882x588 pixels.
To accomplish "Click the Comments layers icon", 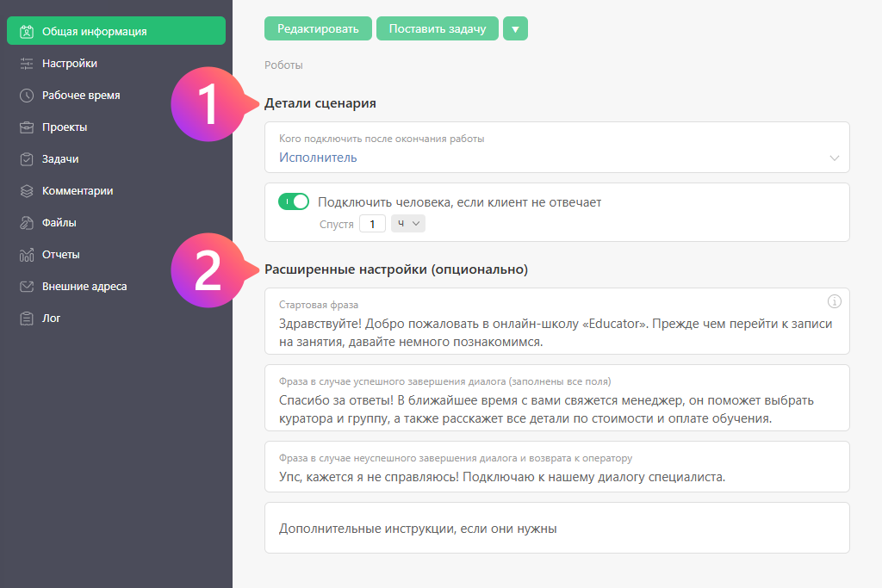I will pos(27,191).
